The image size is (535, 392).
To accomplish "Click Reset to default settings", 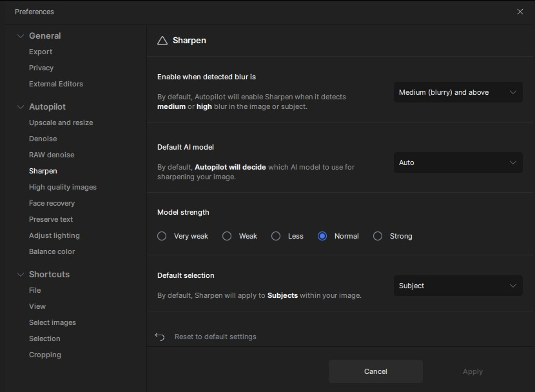I will point(215,337).
